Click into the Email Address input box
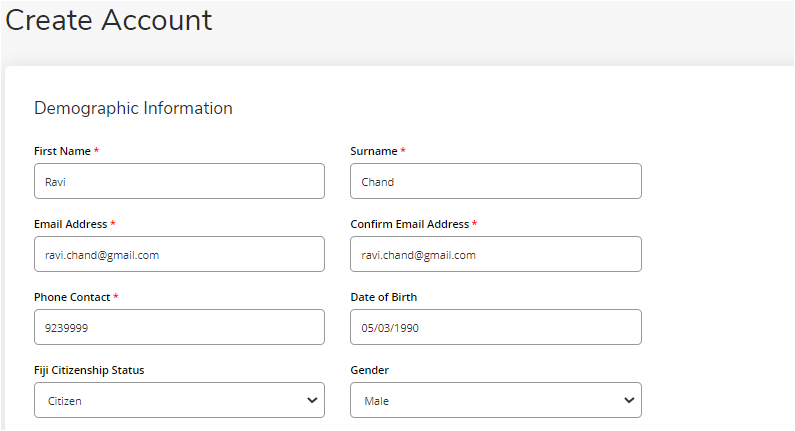Image resolution: width=795 pixels, height=431 pixels. pyautogui.click(x=179, y=254)
